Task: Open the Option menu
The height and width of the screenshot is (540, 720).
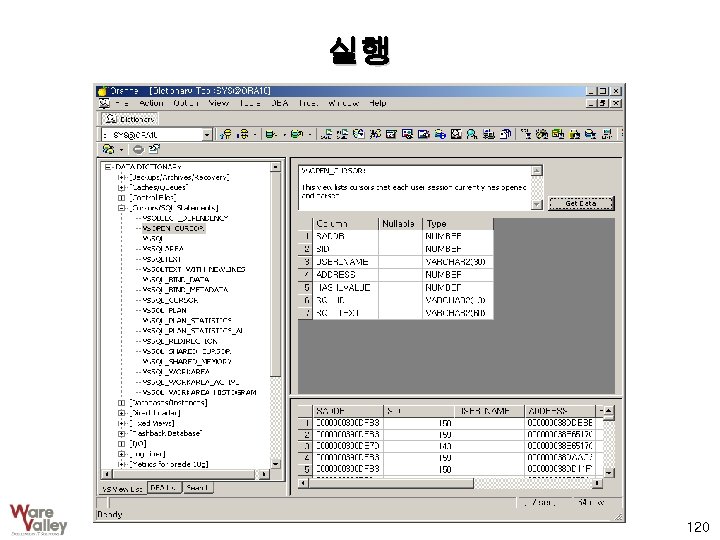Action: 186,103
